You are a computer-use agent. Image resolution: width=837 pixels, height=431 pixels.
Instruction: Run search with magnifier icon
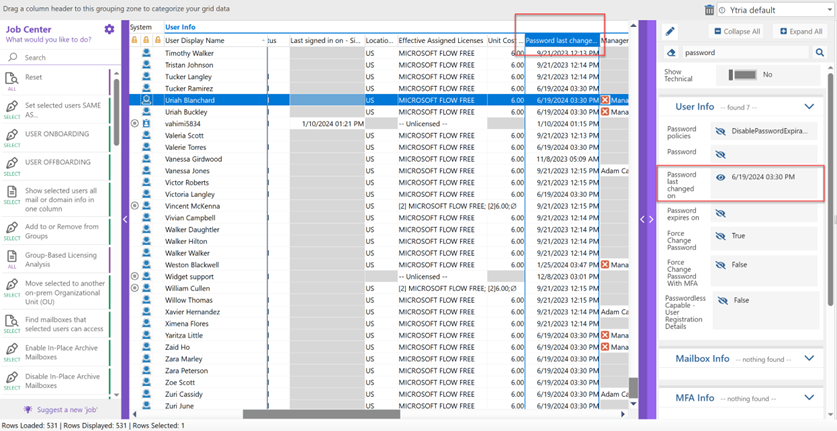pyautogui.click(x=819, y=52)
